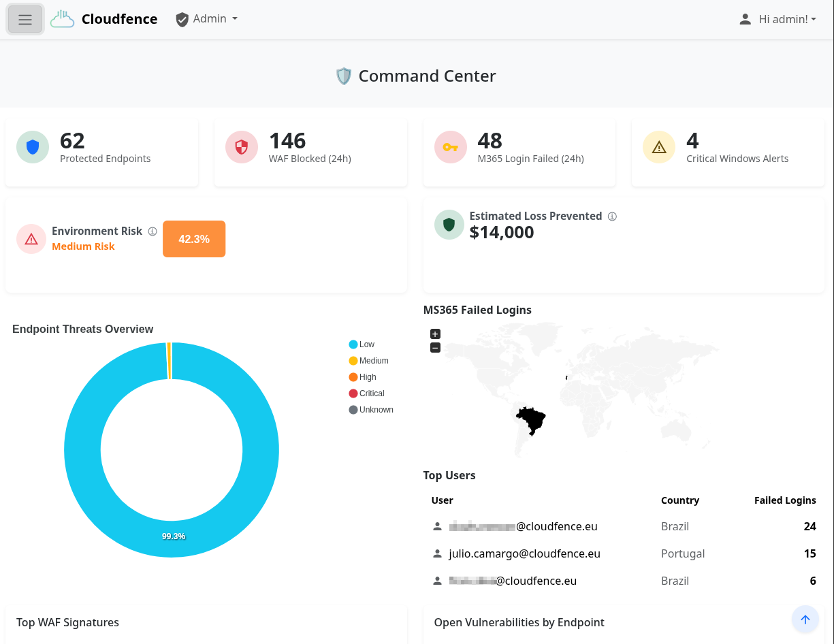The width and height of the screenshot is (834, 644).
Task: Click the M365 Login Failed key icon
Action: point(451,147)
